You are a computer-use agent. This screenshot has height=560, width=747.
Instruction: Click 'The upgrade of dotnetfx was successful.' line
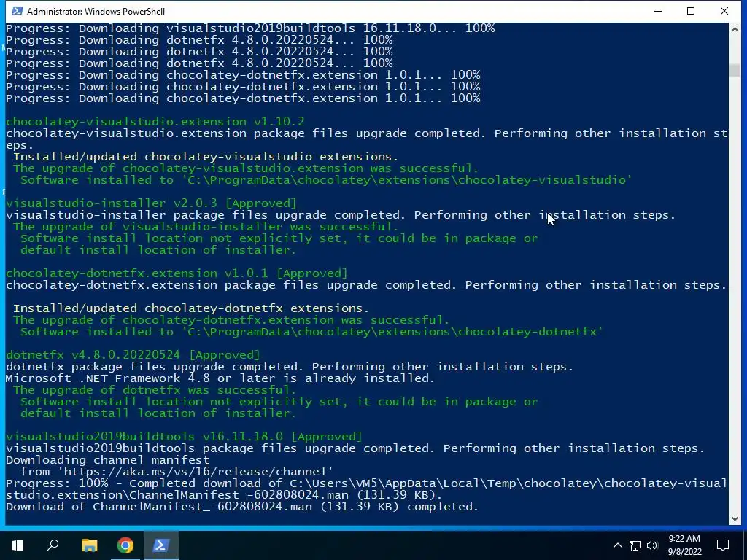click(155, 390)
